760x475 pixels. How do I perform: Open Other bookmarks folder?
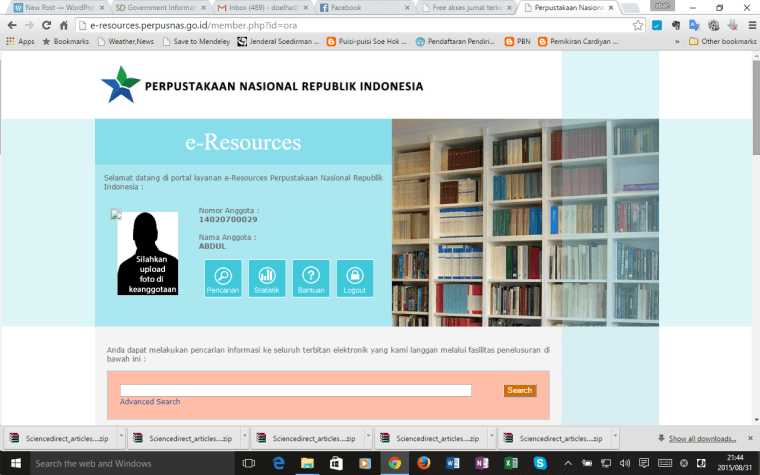722,42
